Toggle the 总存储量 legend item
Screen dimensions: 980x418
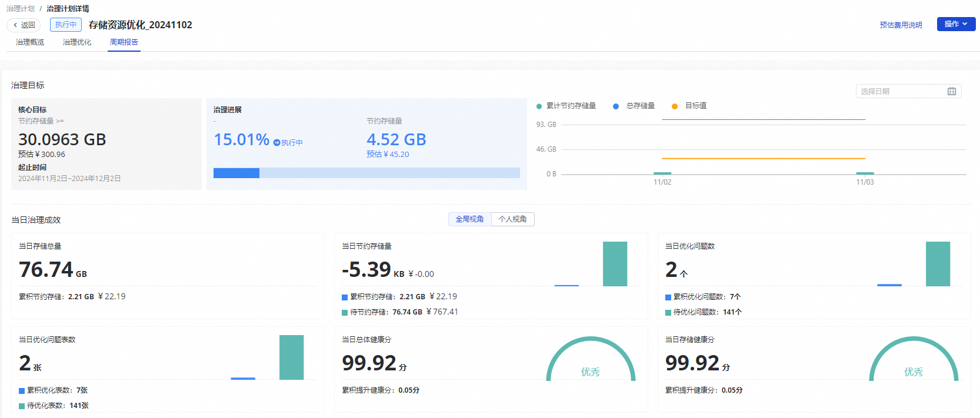[x=634, y=106]
